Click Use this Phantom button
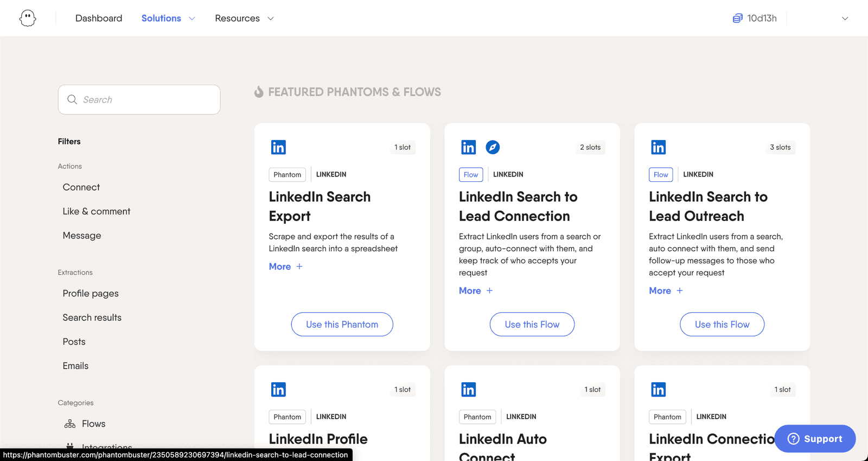 coord(342,324)
